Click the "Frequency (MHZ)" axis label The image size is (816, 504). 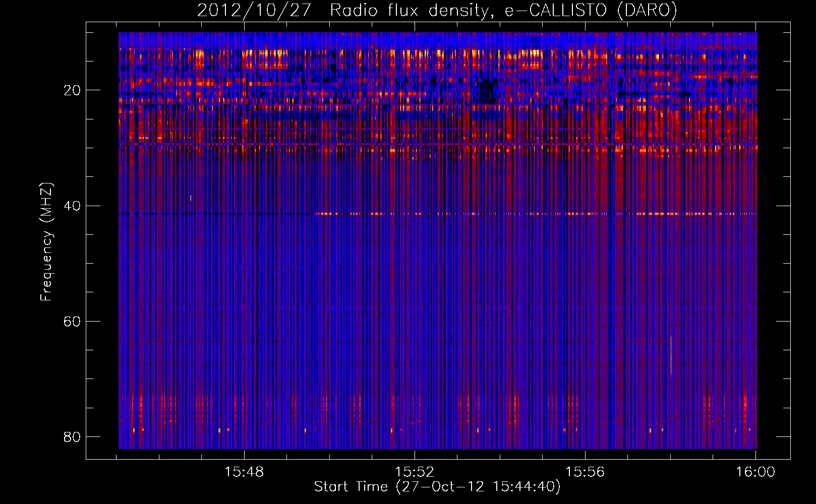pos(46,242)
